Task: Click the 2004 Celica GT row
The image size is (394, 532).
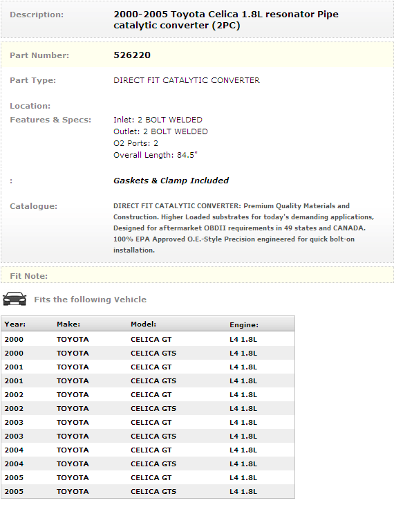Action: [148, 450]
